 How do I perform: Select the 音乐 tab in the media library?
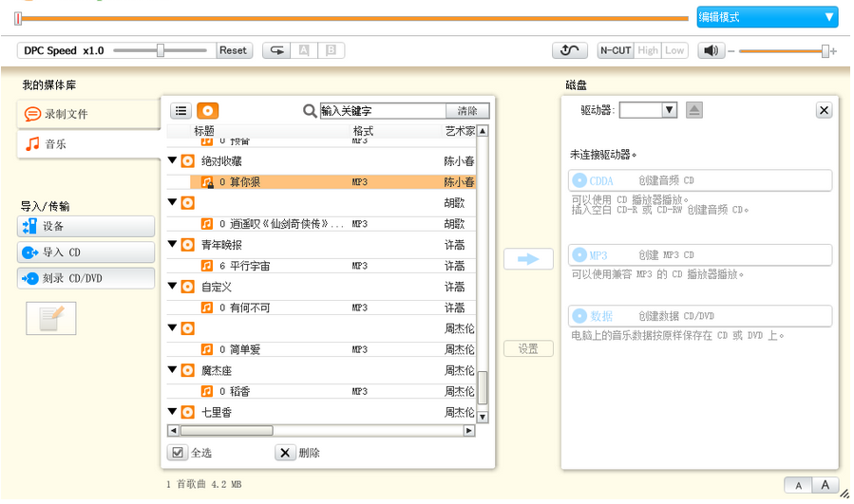(x=87, y=144)
